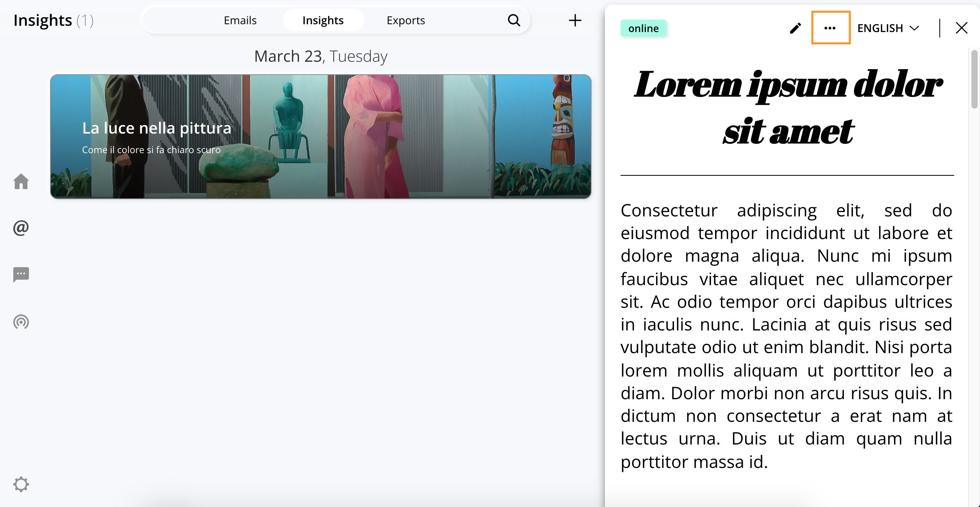Click the Insights (1) page title
The height and width of the screenshot is (507, 980).
(x=54, y=20)
